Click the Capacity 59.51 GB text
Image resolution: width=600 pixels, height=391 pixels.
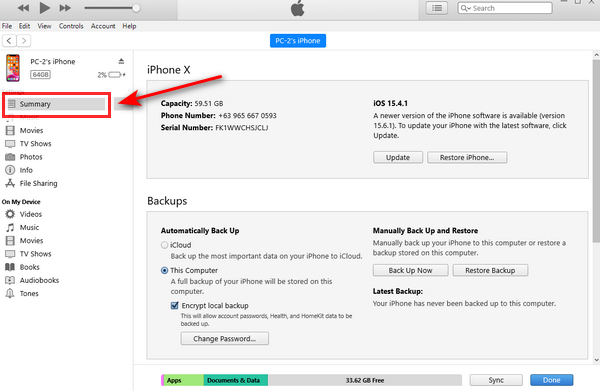[x=192, y=103]
